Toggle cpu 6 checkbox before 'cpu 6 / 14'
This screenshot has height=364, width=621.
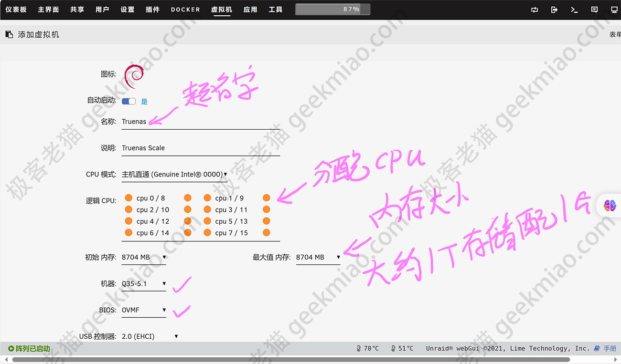point(128,232)
